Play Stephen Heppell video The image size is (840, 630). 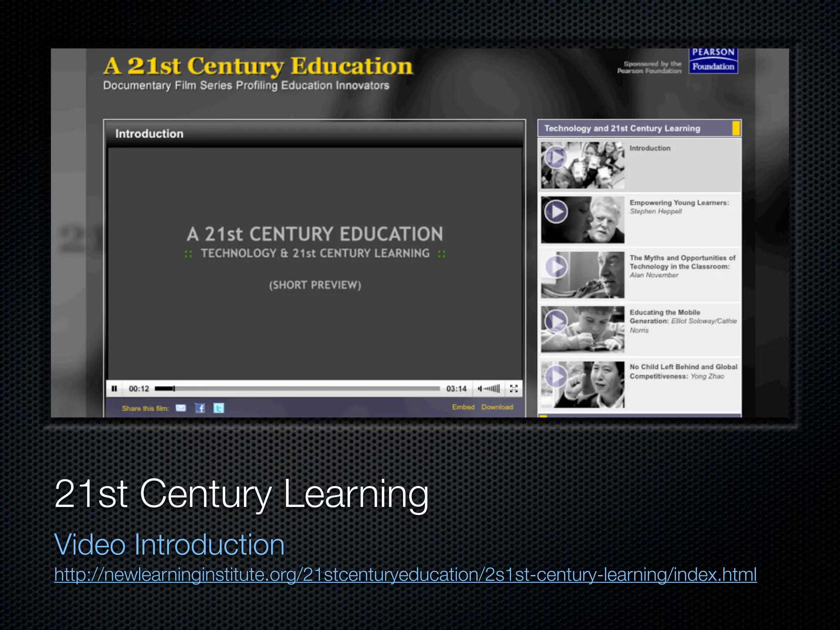[x=556, y=212]
